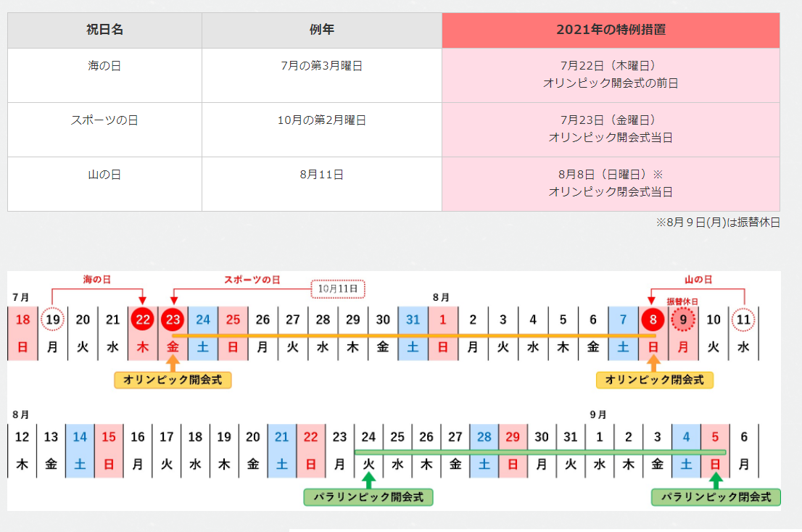Click the 7月の第3月曜日 cell
Image resolution: width=802 pixels, height=532 pixels.
click(x=322, y=75)
